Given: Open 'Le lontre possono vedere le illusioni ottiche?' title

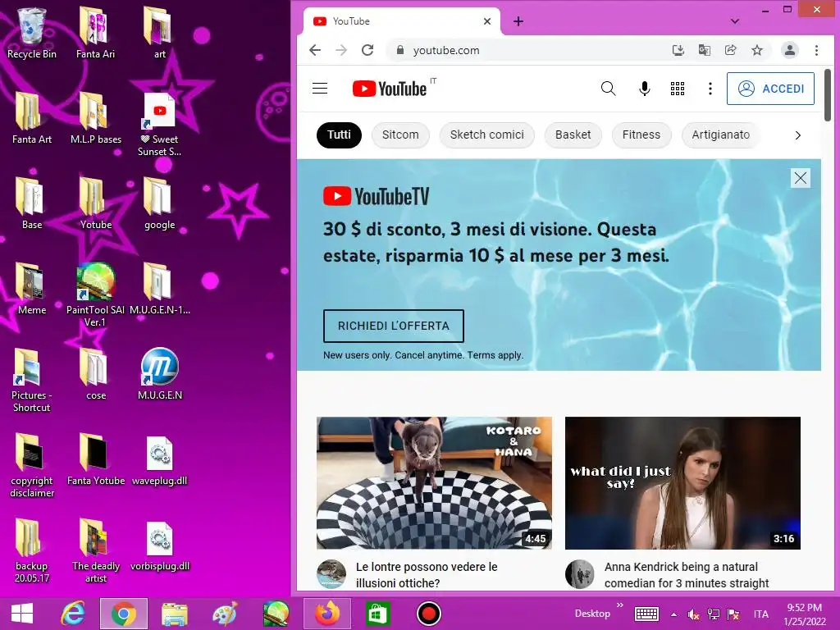Looking at the screenshot, I should pyautogui.click(x=427, y=575).
